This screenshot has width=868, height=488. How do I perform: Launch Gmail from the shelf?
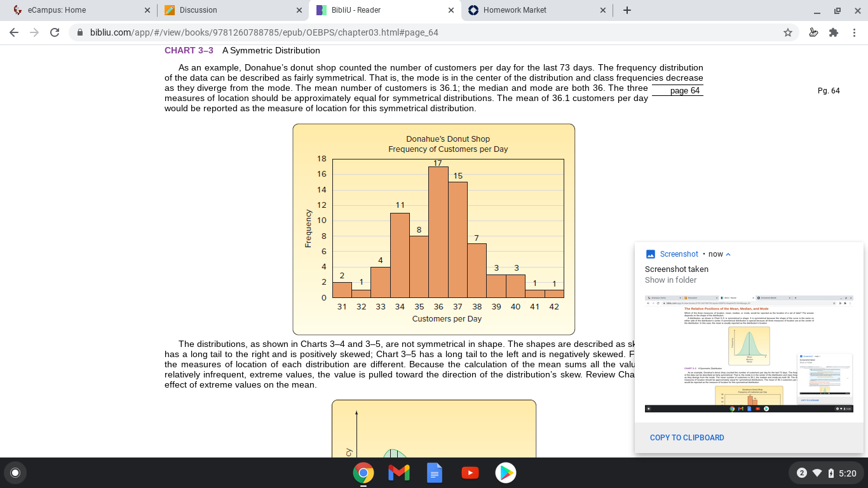(398, 473)
